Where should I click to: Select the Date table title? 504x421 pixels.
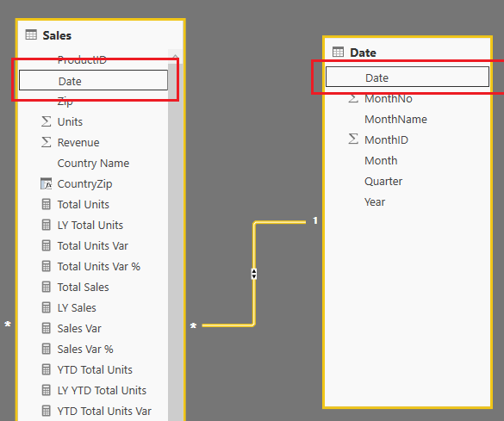pos(363,53)
